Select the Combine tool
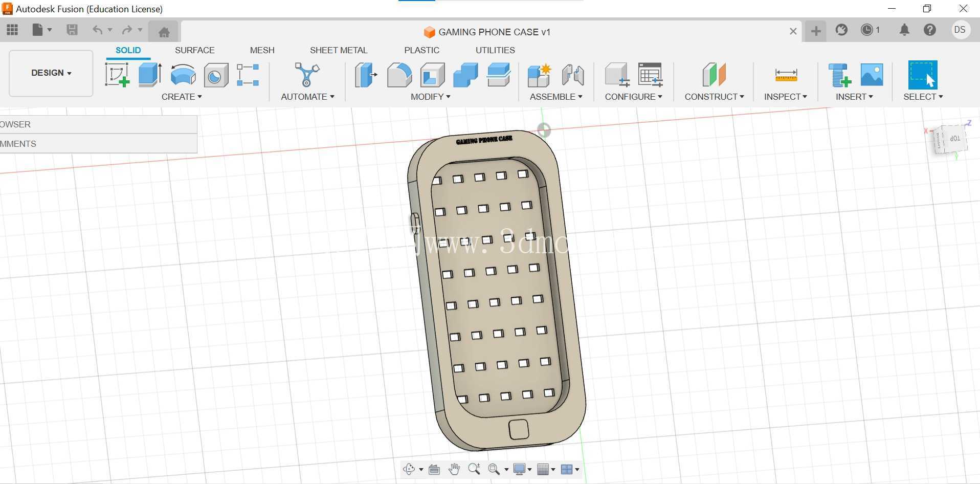The height and width of the screenshot is (484, 980). [x=465, y=75]
